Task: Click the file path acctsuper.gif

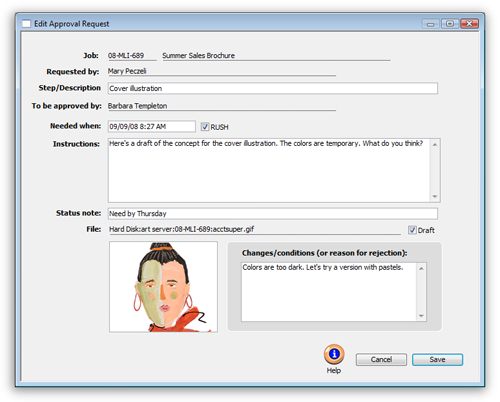Action: [x=182, y=229]
